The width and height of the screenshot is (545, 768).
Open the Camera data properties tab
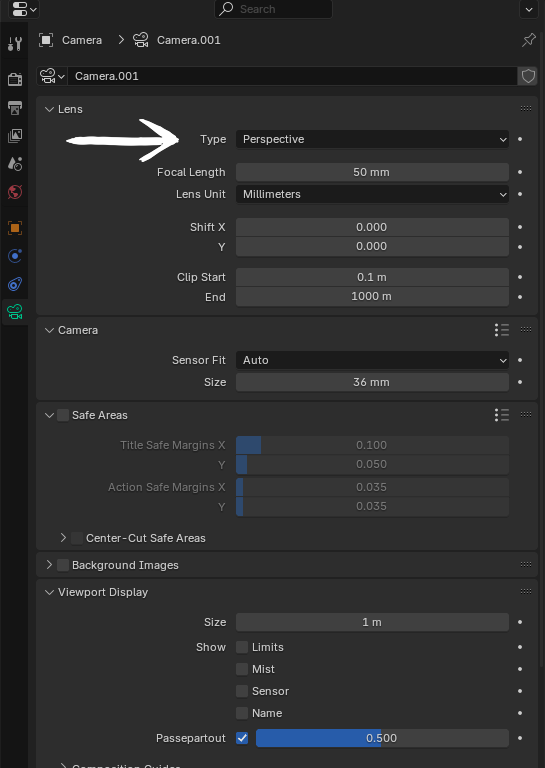[x=15, y=312]
